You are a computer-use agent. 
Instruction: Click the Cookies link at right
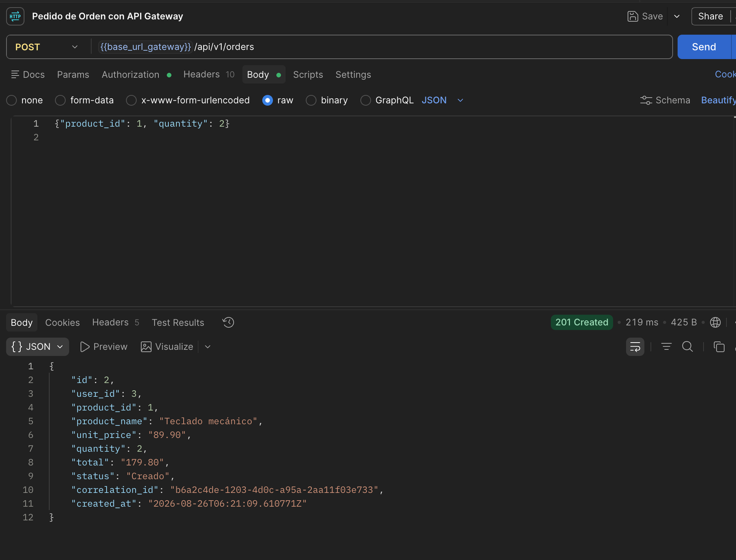pos(725,74)
